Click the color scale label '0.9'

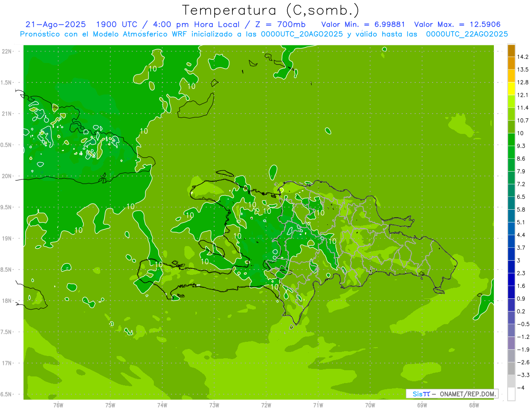521,298
